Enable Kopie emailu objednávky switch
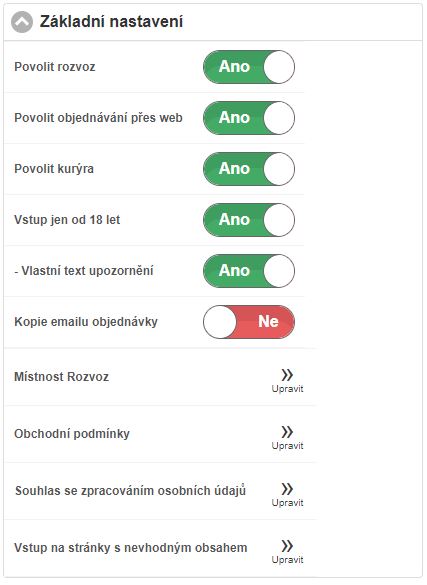427x585 pixels. (249, 322)
